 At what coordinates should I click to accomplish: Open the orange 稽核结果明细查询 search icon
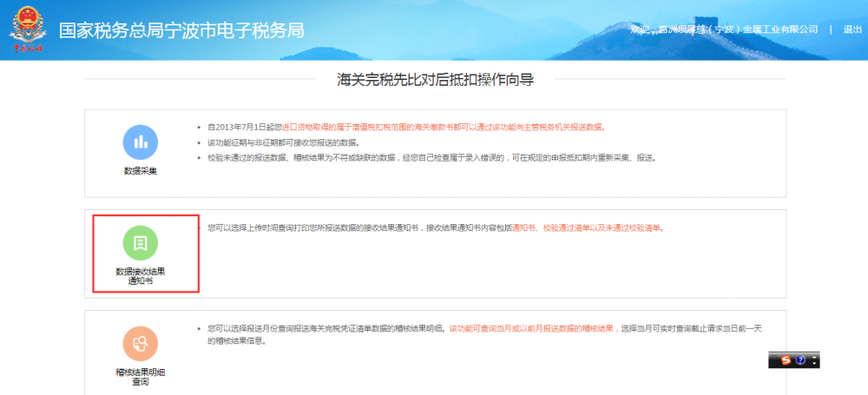tap(141, 344)
